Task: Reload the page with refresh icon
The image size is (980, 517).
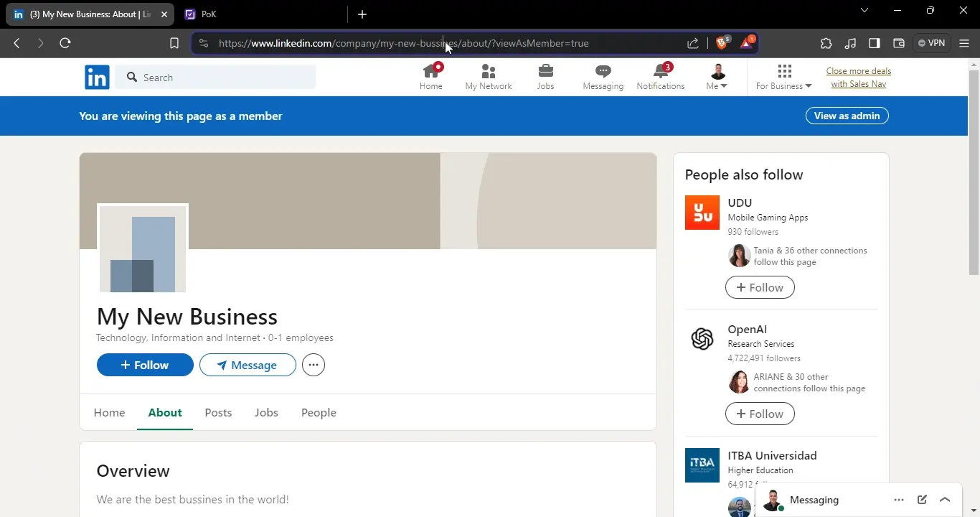Action: coord(65,43)
